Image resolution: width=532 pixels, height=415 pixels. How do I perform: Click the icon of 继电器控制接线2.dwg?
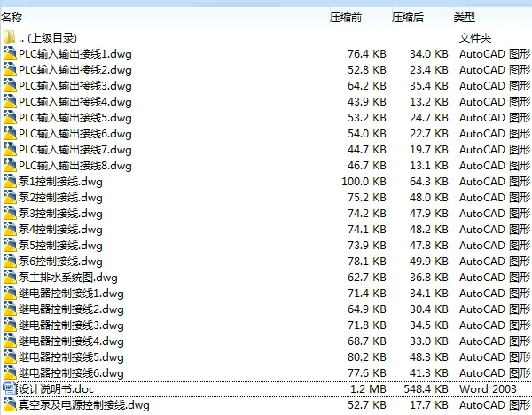click(x=10, y=309)
